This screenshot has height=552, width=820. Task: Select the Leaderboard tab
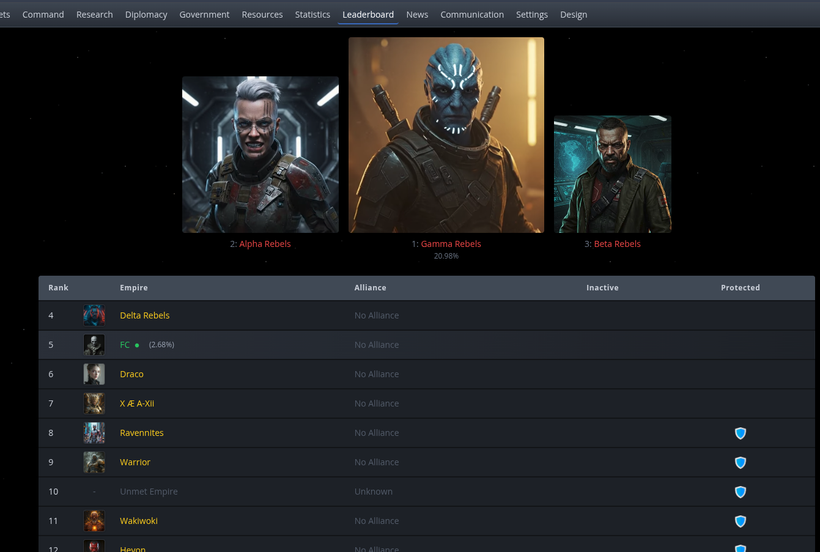(x=368, y=15)
